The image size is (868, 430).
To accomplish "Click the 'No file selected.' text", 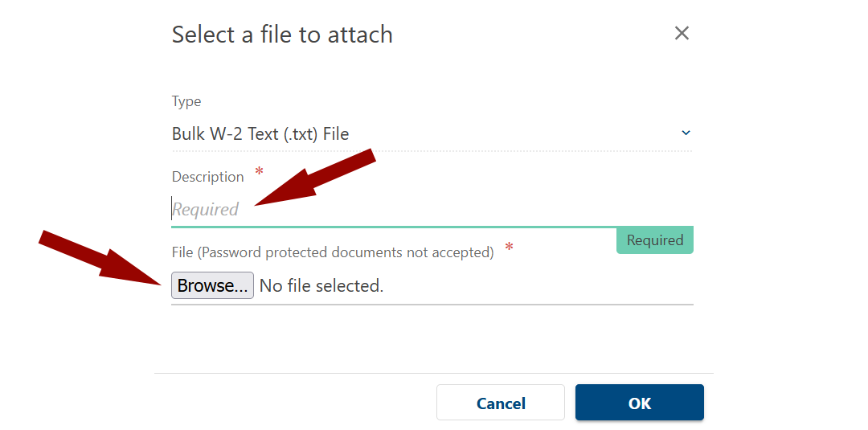I will pyautogui.click(x=321, y=285).
